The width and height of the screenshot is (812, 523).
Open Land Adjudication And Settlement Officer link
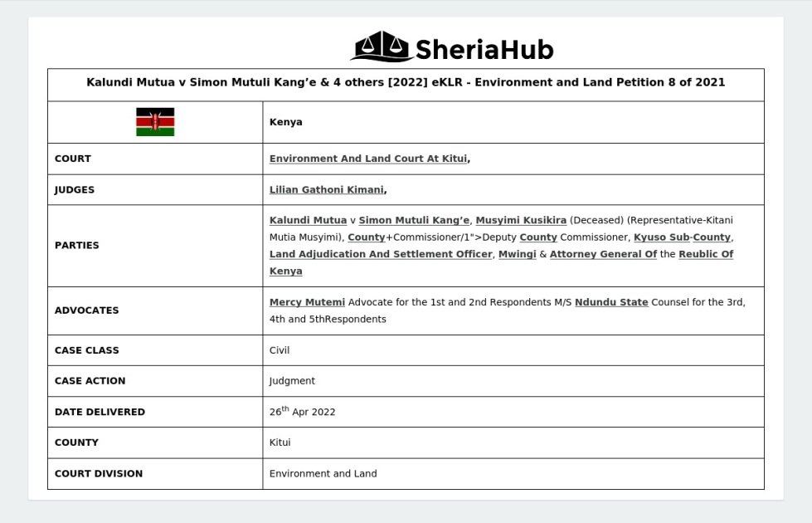[381, 254]
